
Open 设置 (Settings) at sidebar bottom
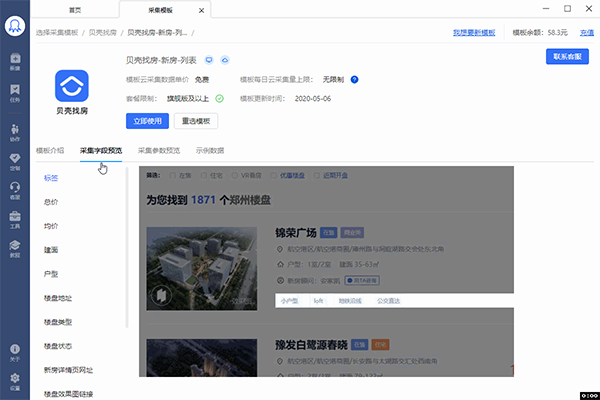[14, 380]
